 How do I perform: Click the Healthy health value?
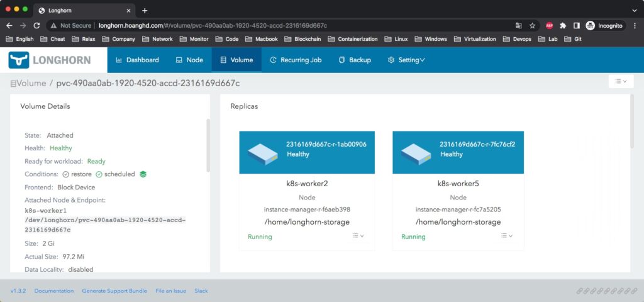61,148
